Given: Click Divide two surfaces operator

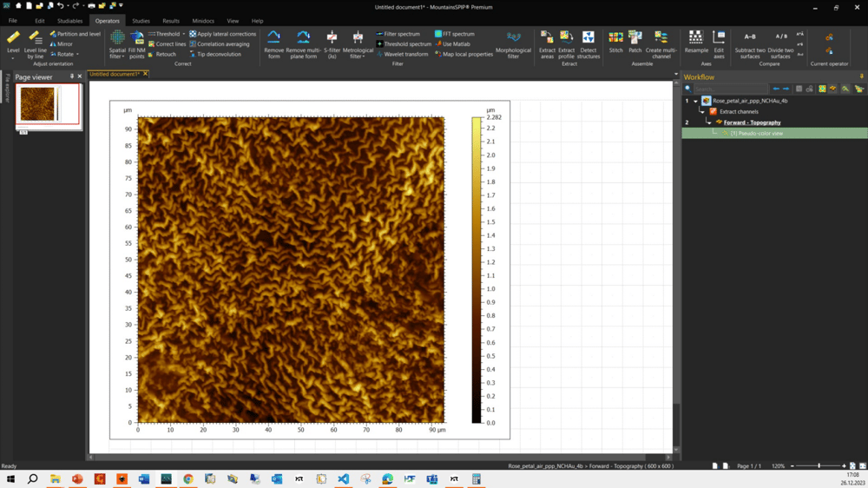Looking at the screenshot, I should (x=780, y=44).
